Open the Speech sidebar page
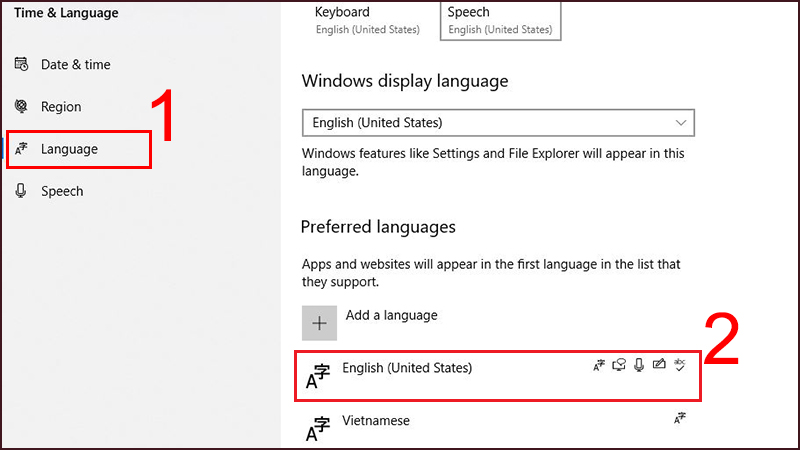800x450 pixels. [62, 191]
